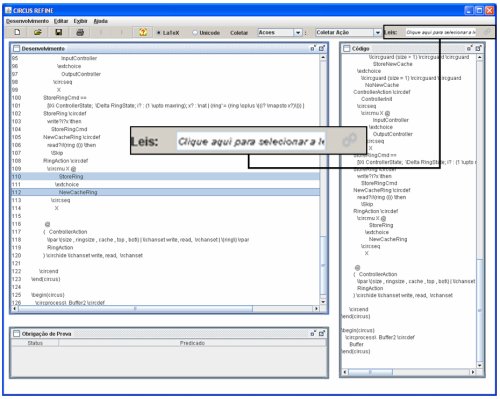Click down arrow of Desenvolvimento vertical scrollbar

323,302
